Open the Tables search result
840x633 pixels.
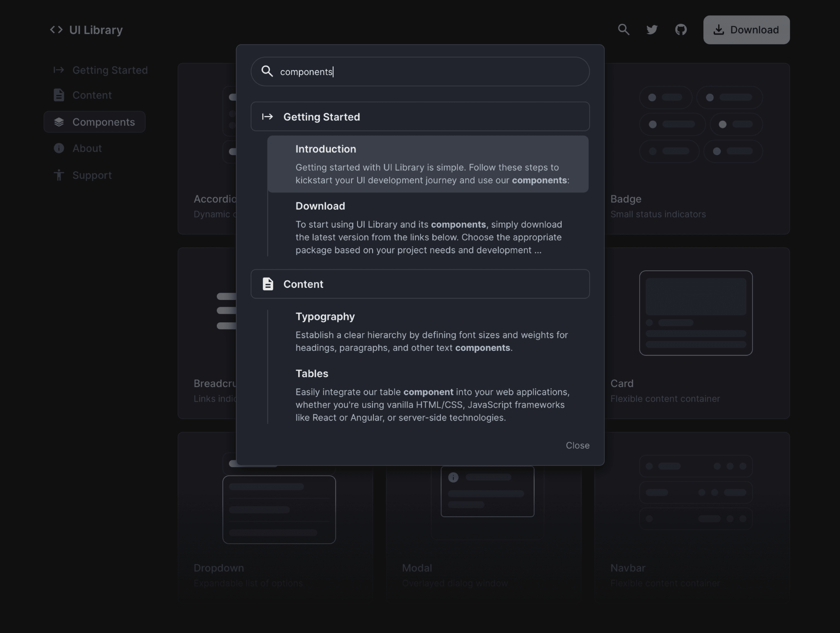(428, 395)
